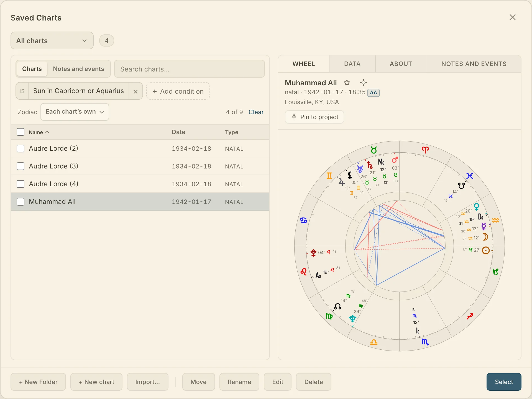Click the Mercury glyph in Aquarius
The image size is (532, 399).
tap(484, 226)
